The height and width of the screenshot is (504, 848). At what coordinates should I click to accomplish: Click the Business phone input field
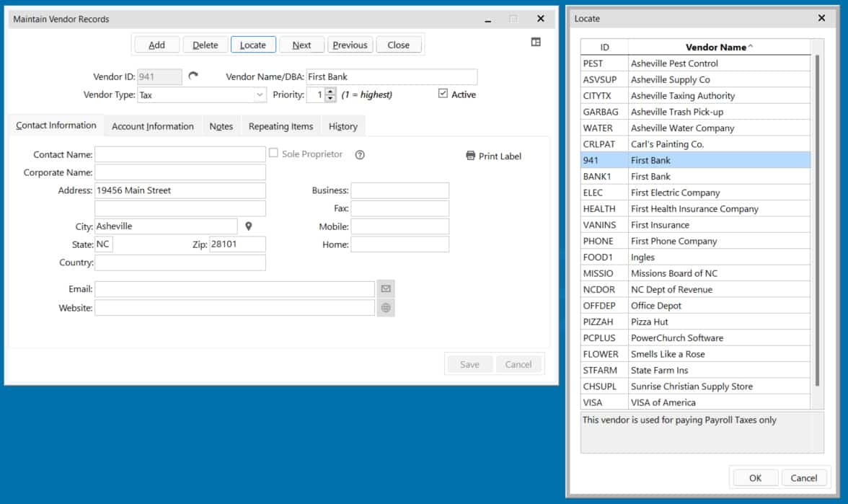pyautogui.click(x=399, y=190)
